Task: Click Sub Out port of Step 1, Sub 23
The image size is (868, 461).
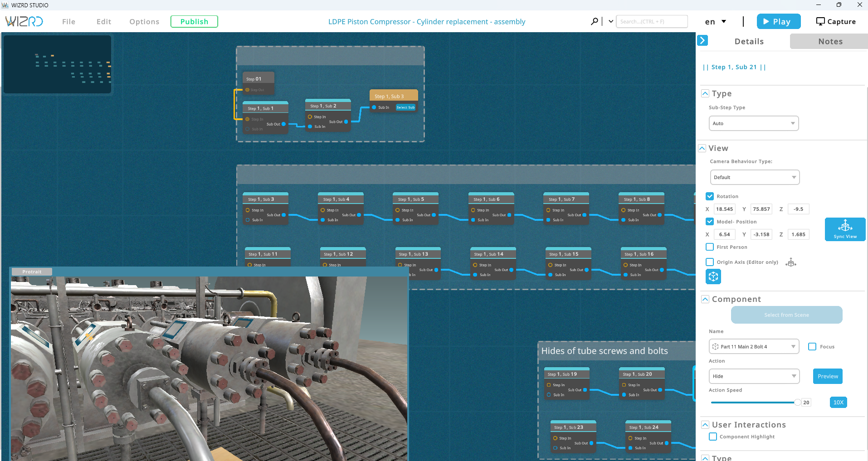Action: [591, 443]
